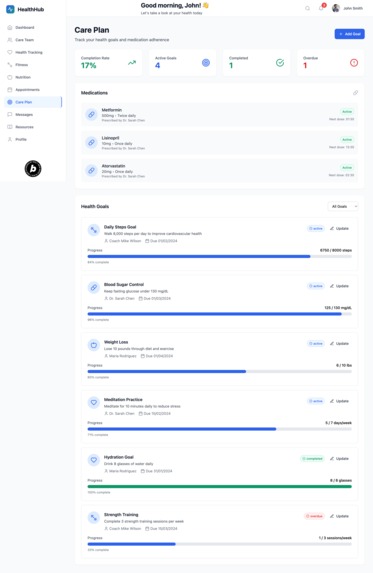The width and height of the screenshot is (373, 573).
Task: Open the All Goals filter dropdown
Action: pyautogui.click(x=343, y=206)
